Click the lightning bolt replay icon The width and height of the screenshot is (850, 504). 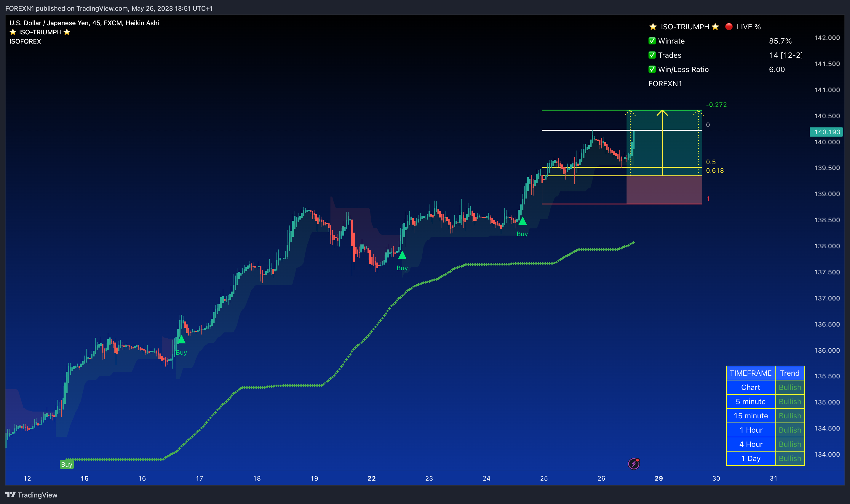click(634, 464)
